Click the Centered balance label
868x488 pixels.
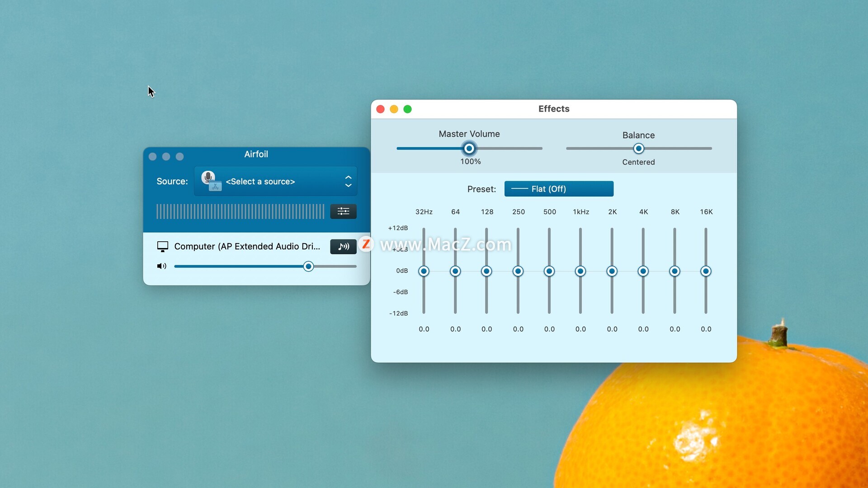click(638, 162)
